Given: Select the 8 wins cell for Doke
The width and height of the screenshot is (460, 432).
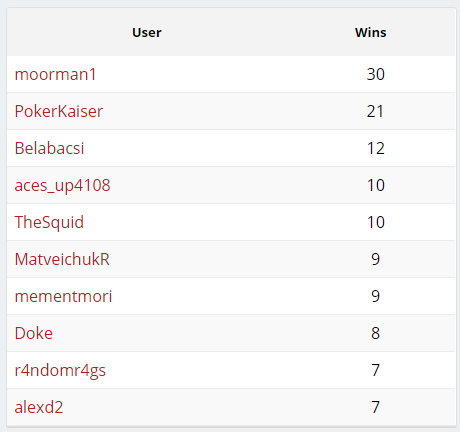Looking at the screenshot, I should click(x=376, y=333).
